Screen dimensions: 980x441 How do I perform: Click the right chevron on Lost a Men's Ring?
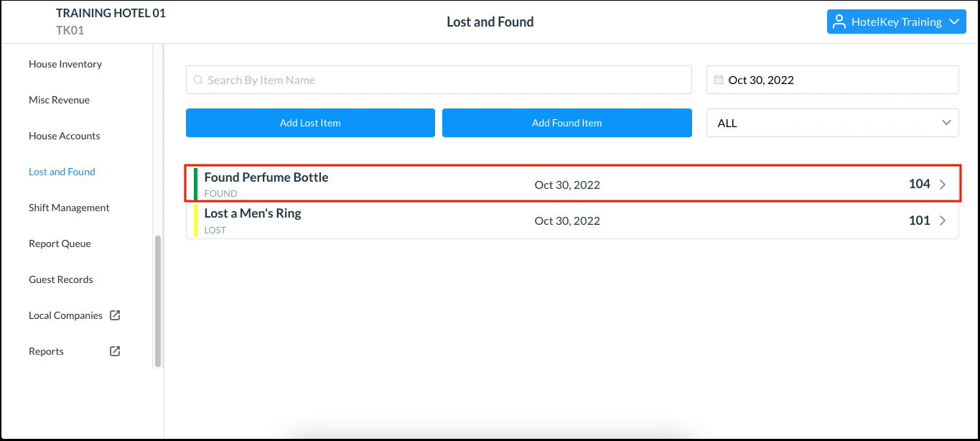tap(944, 220)
